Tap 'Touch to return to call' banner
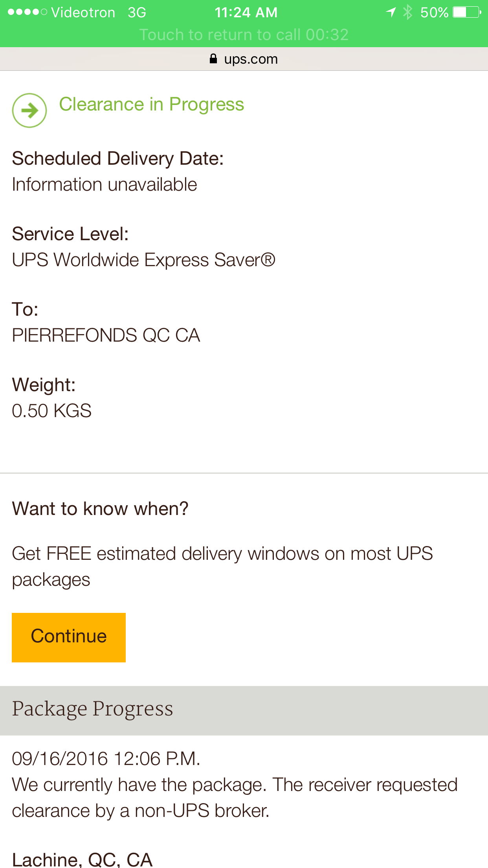Viewport: 488px width, 868px height. 244,35
